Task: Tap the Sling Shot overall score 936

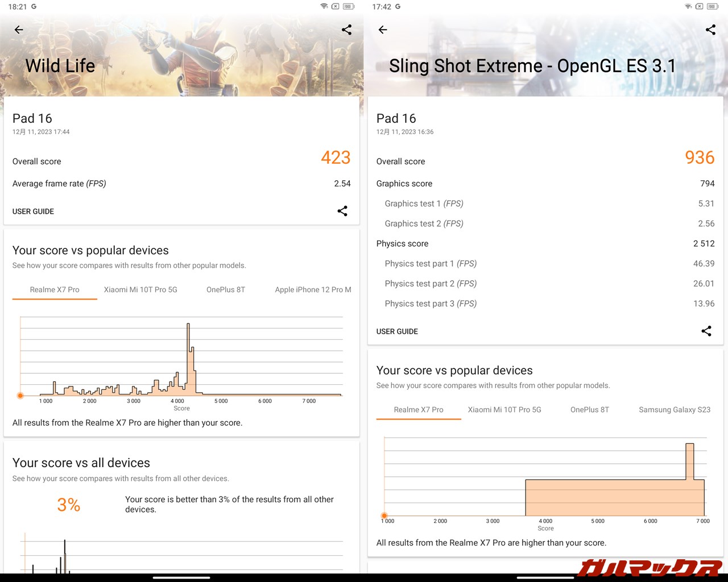Action: point(700,157)
